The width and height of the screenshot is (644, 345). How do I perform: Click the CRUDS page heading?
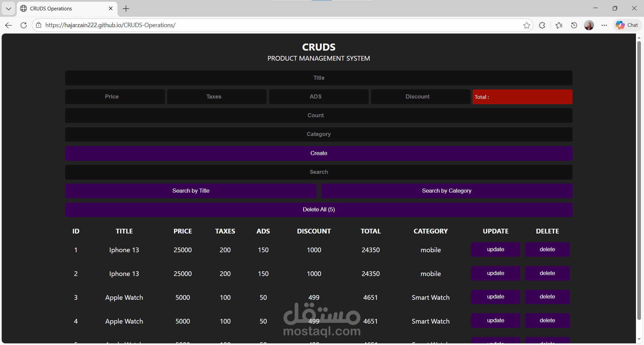319,47
